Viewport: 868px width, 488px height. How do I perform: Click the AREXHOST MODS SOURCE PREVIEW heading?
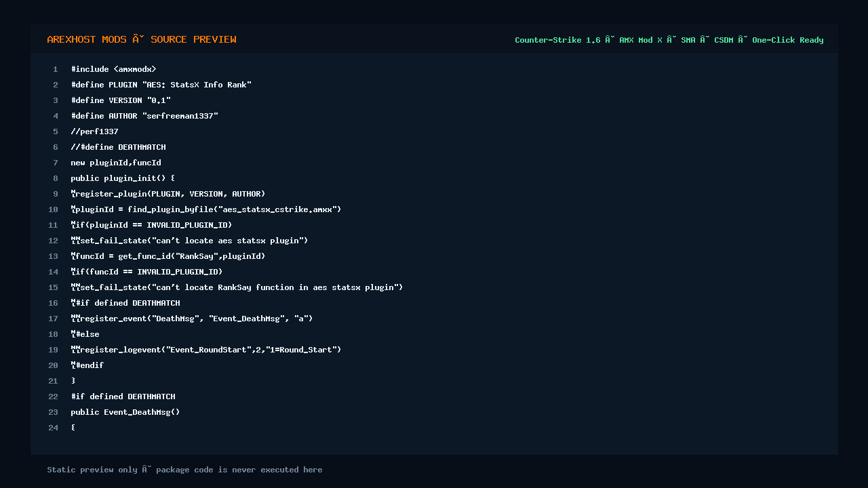pos(142,39)
